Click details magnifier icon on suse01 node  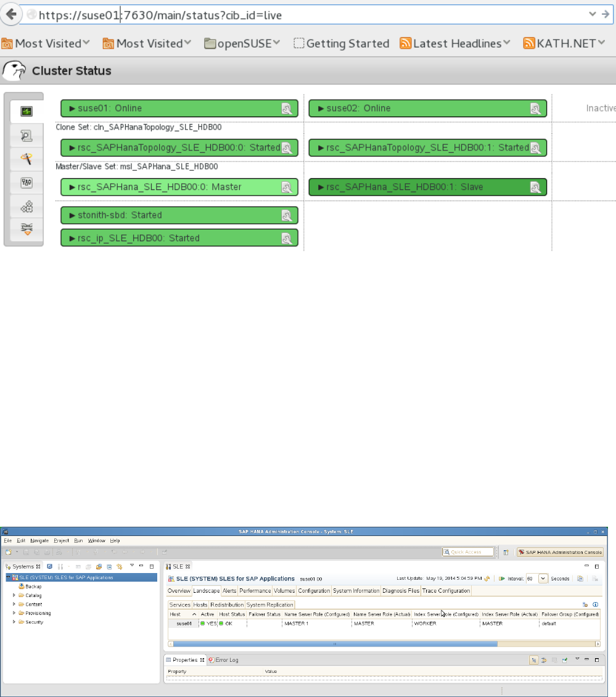pos(287,109)
